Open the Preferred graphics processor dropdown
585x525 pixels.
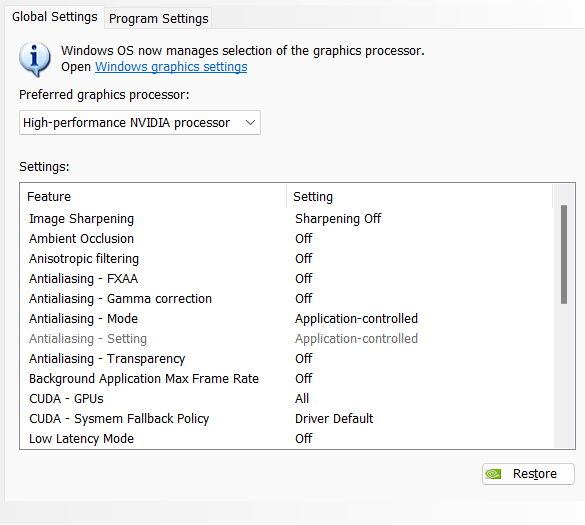coord(140,122)
